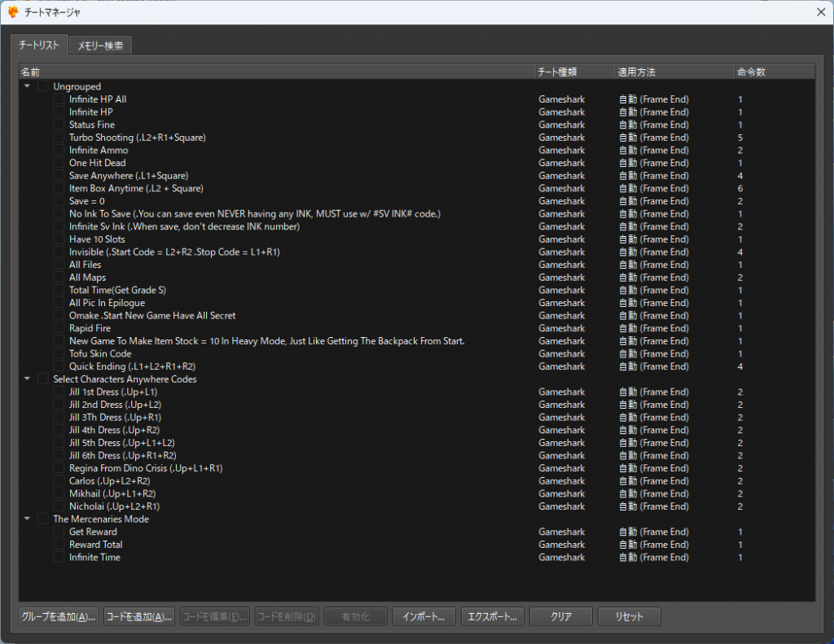The height and width of the screenshot is (644, 834).
Task: Select Jill 4th Dress (.Up+R2) entry
Action: tap(416, 430)
